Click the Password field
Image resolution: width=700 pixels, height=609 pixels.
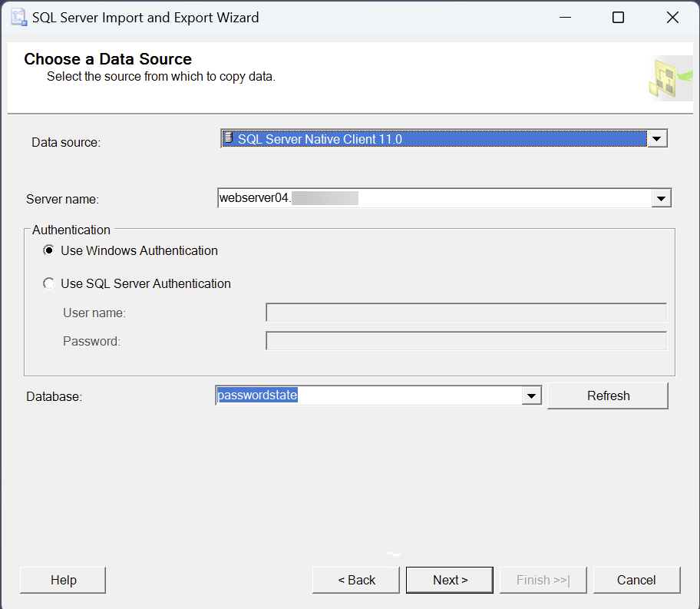pyautogui.click(x=466, y=341)
